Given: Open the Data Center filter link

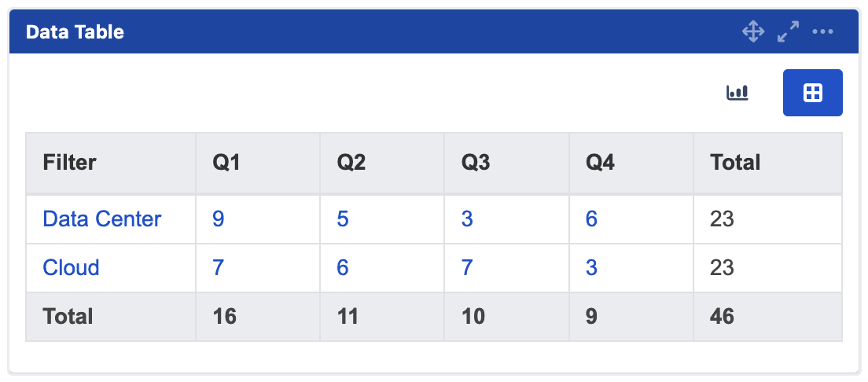Looking at the screenshot, I should [x=102, y=219].
